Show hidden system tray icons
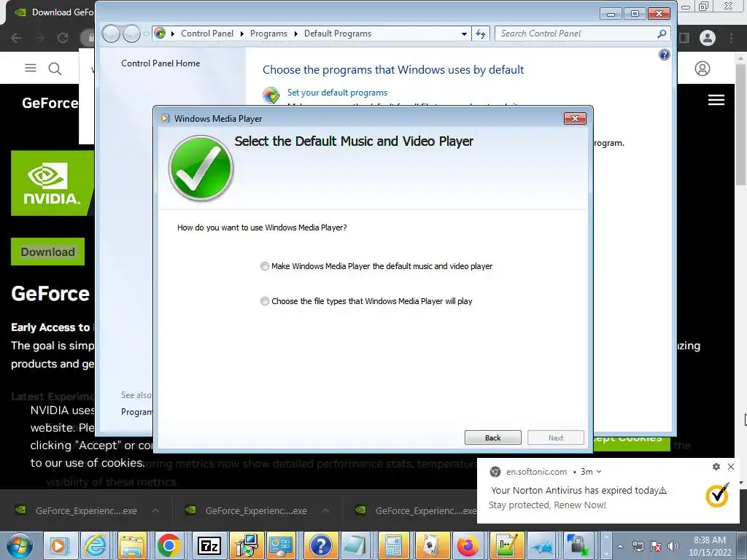This screenshot has width=747, height=560. (x=620, y=547)
